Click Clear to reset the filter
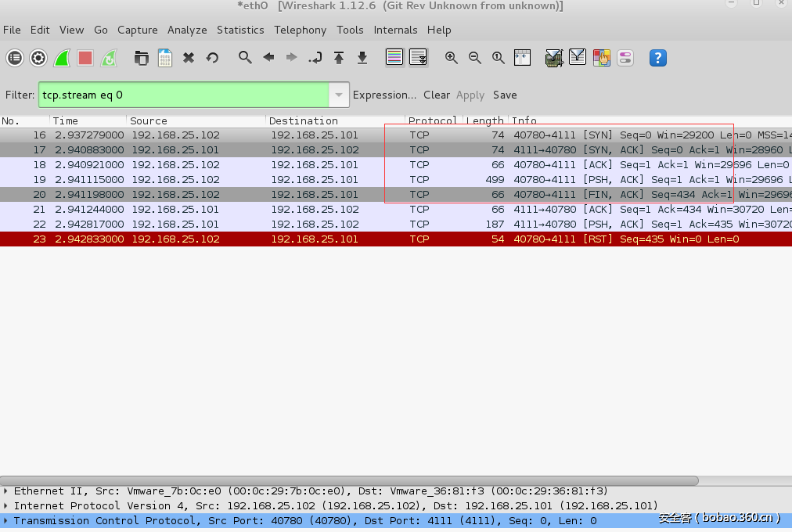The height and width of the screenshot is (532, 792). pyautogui.click(x=437, y=95)
